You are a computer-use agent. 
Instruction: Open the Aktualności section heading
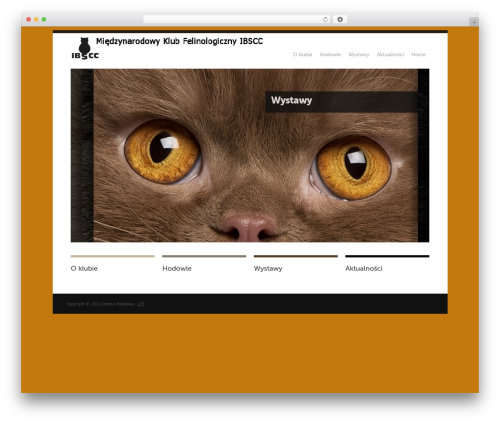(364, 268)
